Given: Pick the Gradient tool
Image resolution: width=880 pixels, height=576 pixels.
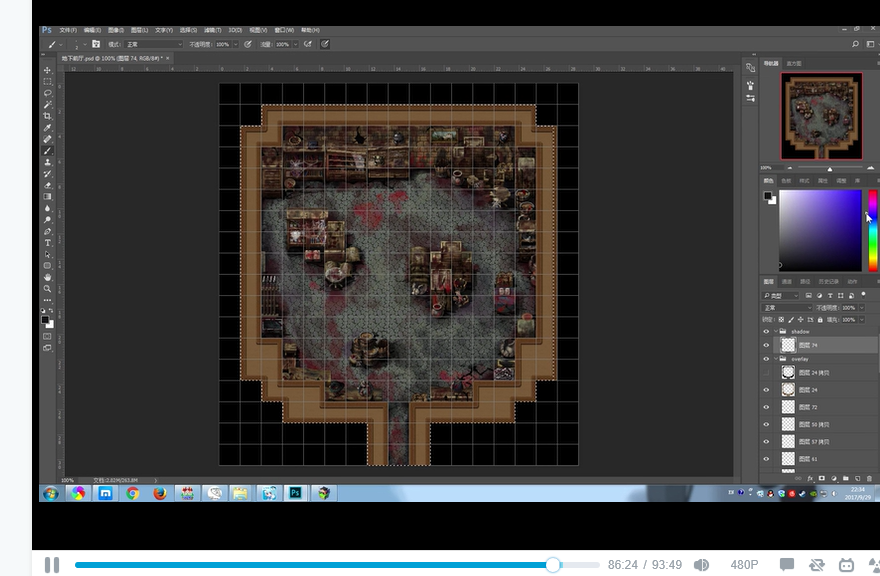Looking at the screenshot, I should click(x=48, y=196).
